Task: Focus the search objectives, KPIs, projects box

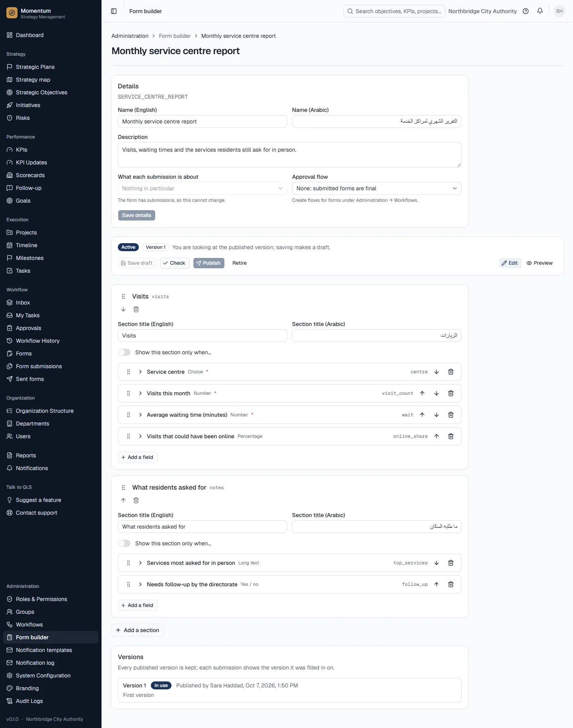Action: [394, 11]
